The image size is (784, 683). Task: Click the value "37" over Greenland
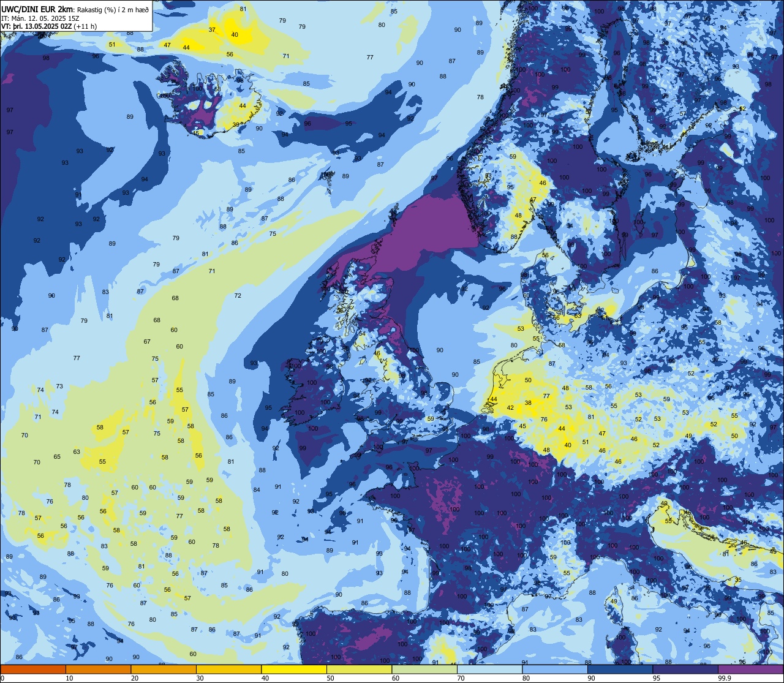[212, 30]
